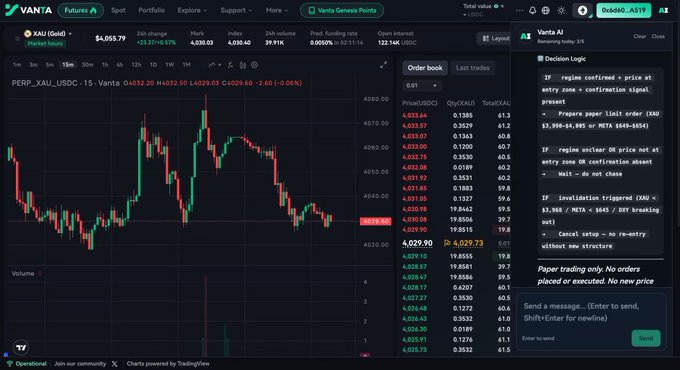Click the gold XAU coin icon
The image size is (680, 370).
tap(28, 33)
